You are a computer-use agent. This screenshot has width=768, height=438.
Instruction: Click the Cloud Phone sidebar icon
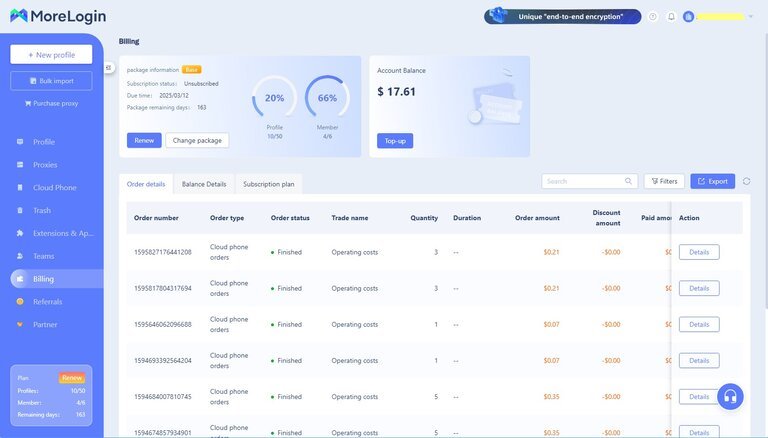pyautogui.click(x=20, y=187)
